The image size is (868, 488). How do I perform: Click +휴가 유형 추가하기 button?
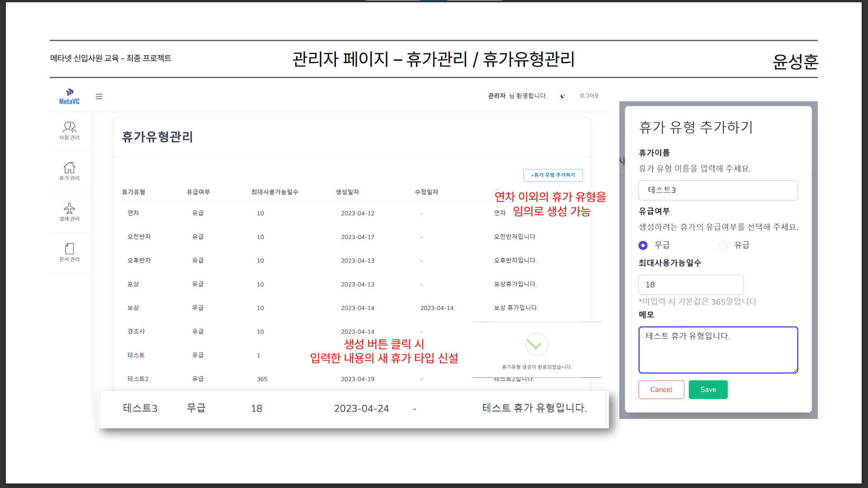tap(553, 175)
